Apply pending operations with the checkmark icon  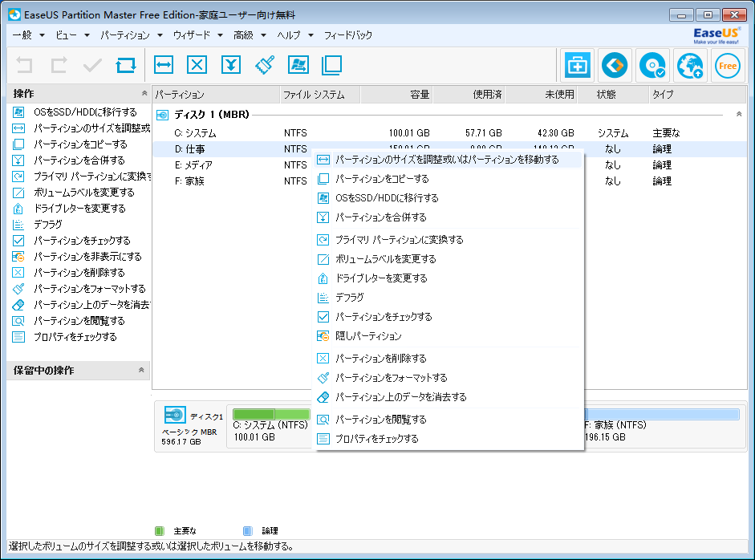(92, 65)
